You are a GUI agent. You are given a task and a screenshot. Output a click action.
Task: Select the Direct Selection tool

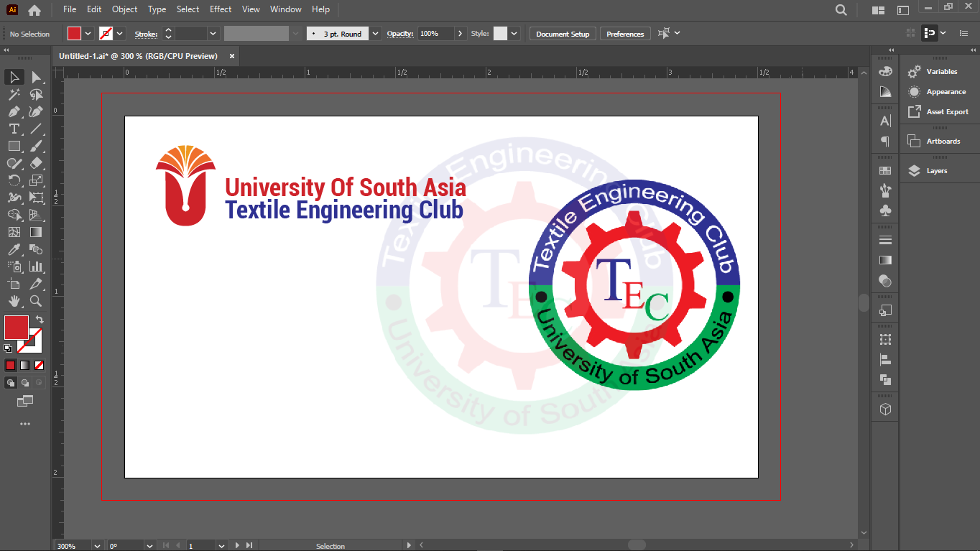(36, 77)
